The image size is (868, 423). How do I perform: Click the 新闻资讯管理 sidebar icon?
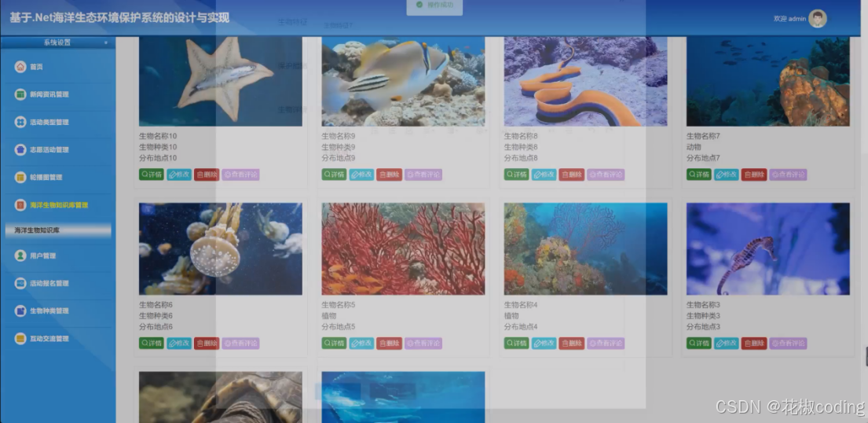(20, 94)
